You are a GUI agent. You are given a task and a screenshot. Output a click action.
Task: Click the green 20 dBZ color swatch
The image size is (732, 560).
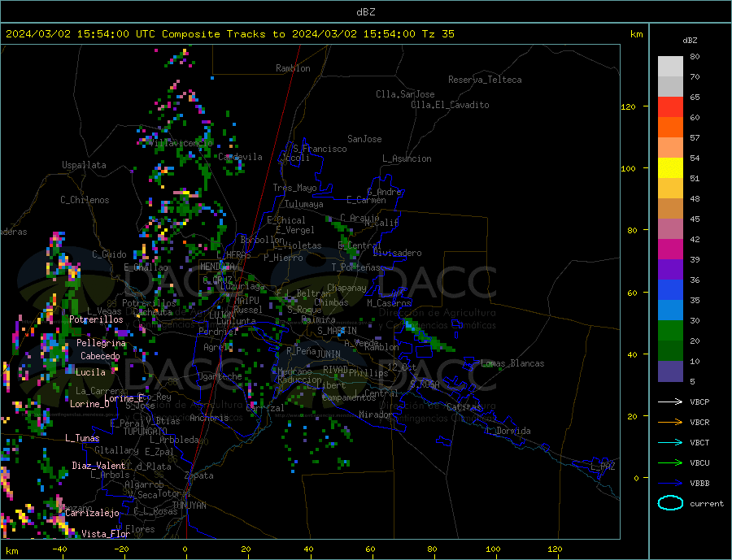tap(670, 331)
